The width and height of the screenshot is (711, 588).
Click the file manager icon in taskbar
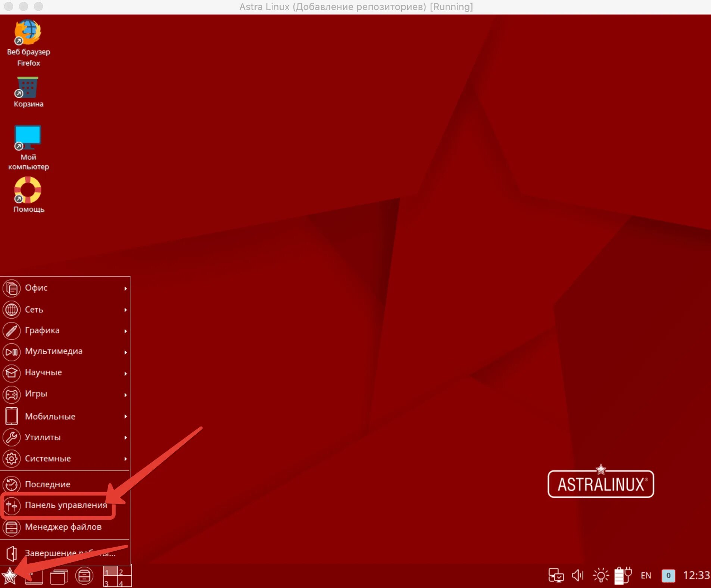click(x=84, y=576)
